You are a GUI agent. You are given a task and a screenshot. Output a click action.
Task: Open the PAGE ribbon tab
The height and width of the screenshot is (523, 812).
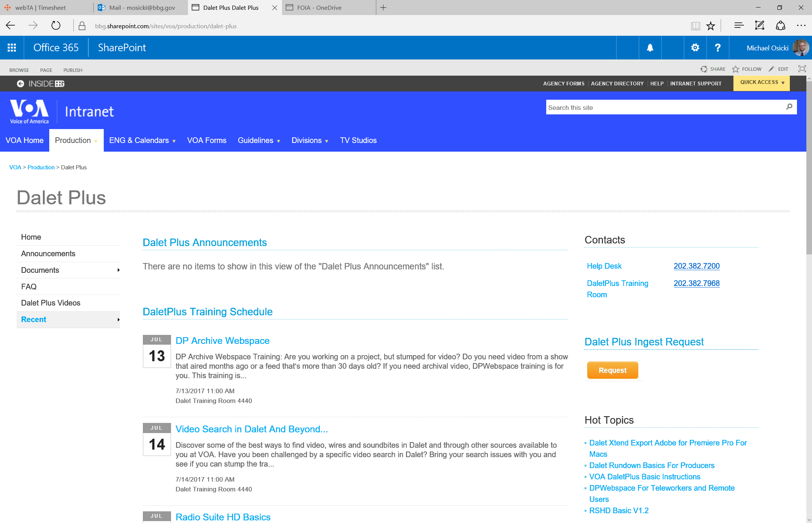click(x=46, y=70)
